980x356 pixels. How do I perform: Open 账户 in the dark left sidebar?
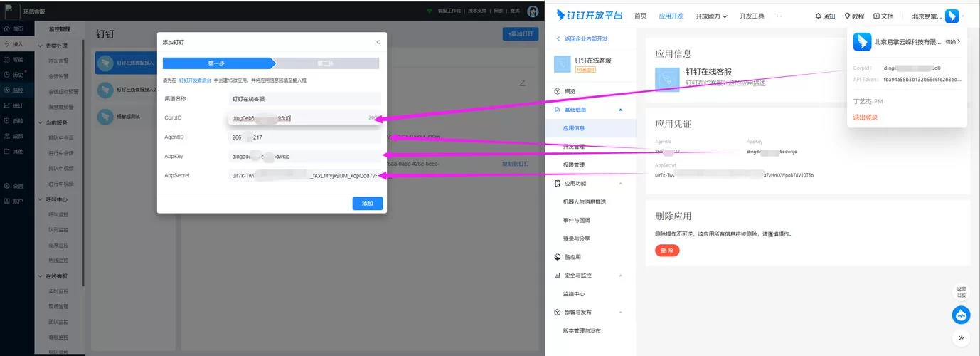(14, 201)
